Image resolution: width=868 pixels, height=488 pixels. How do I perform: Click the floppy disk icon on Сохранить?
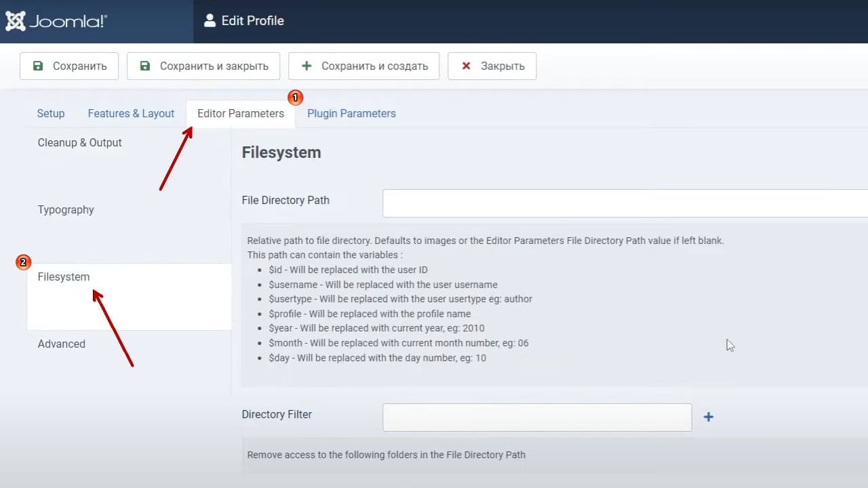click(38, 66)
